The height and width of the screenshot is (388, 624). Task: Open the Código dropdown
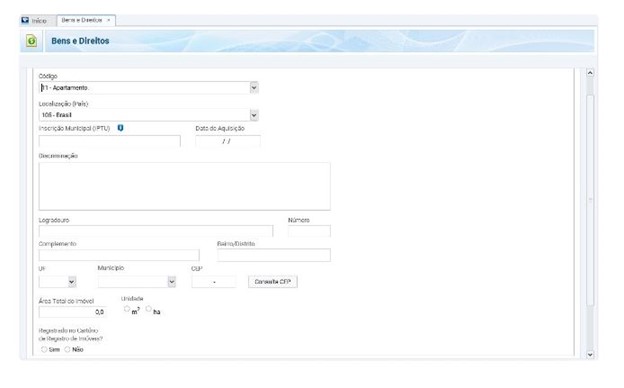coord(254,88)
